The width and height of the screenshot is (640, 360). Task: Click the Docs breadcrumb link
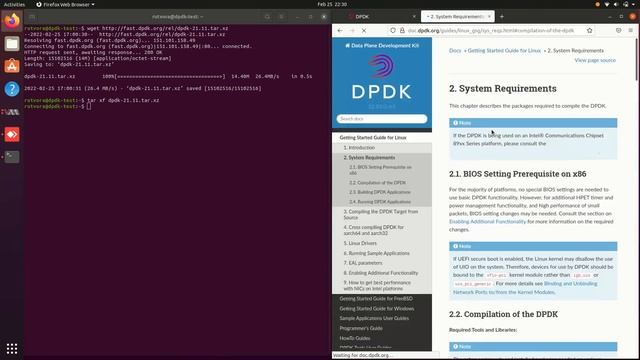455,51
